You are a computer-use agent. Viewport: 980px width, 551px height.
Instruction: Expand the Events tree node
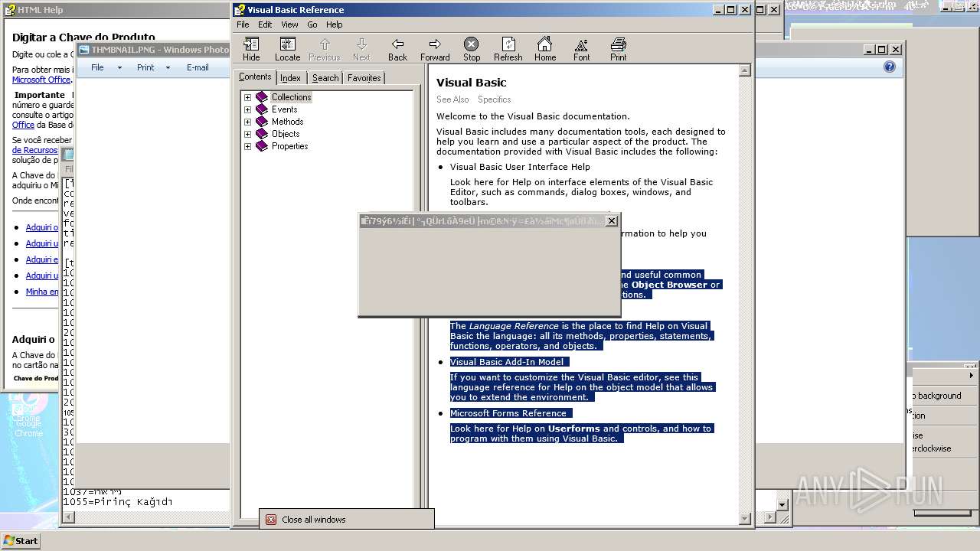247,109
